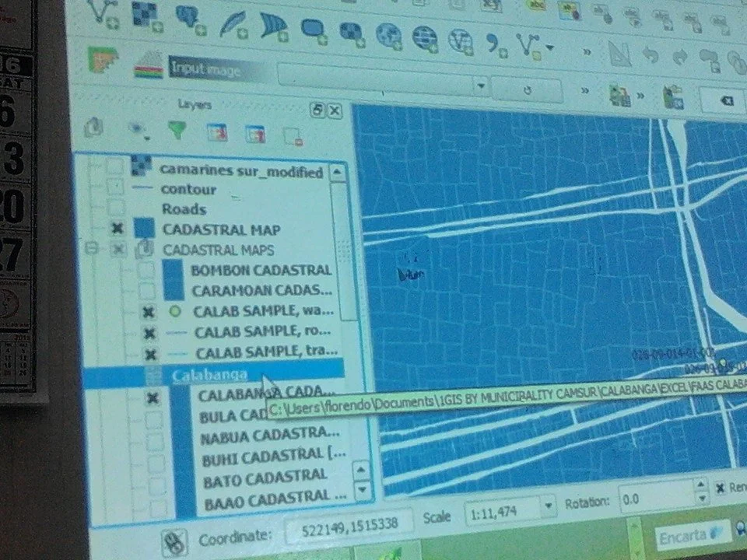Viewport: 747px width, 560px height.
Task: Close the Layers panel with the X button
Action: pyautogui.click(x=335, y=111)
